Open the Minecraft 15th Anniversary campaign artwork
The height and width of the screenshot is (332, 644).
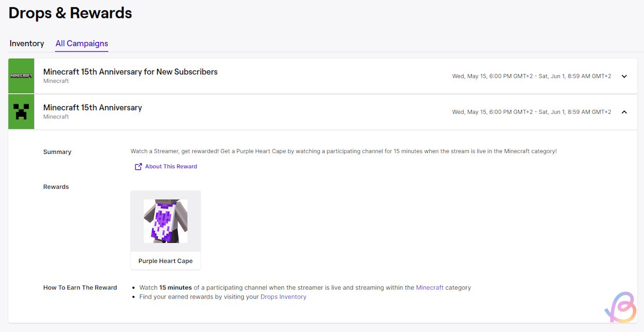click(21, 112)
